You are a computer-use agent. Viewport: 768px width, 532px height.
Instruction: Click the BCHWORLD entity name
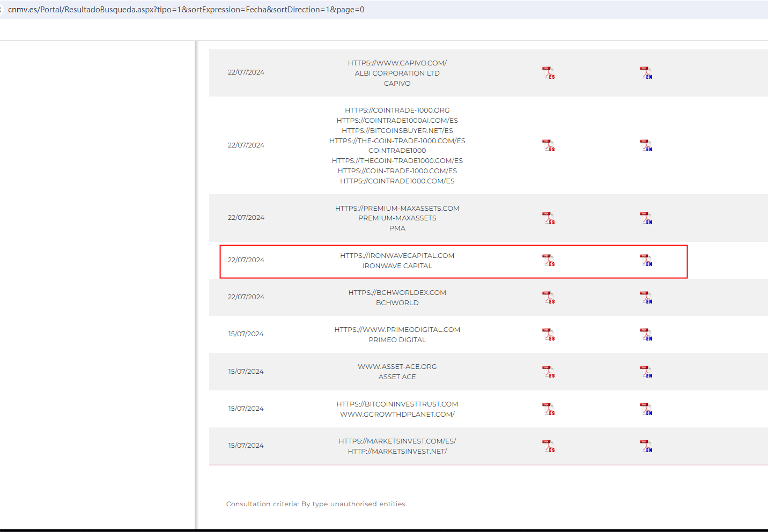coord(397,303)
